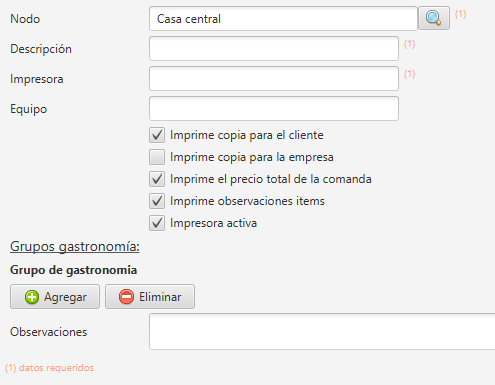Image resolution: width=495 pixels, height=385 pixels.
Task: Open the Nodo search magnifier icon
Action: tap(434, 18)
